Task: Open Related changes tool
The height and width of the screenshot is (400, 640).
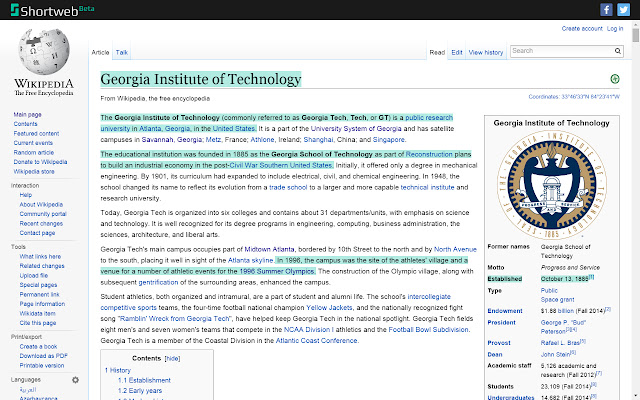Action: click(x=42, y=266)
